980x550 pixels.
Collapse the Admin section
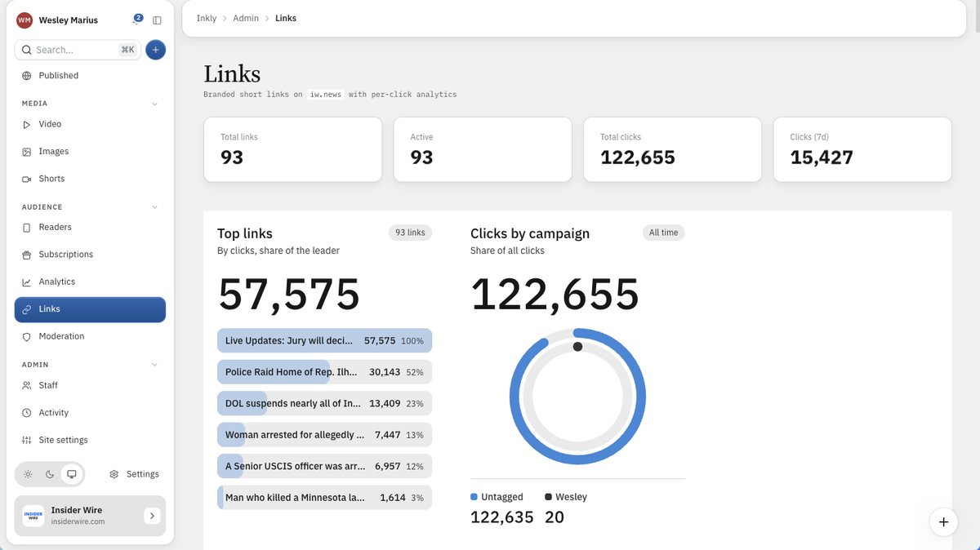pos(154,365)
